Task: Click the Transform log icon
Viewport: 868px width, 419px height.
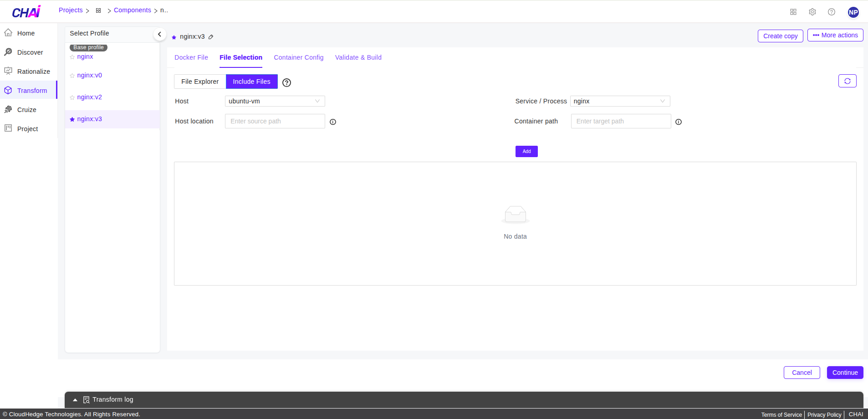Action: coord(86,400)
